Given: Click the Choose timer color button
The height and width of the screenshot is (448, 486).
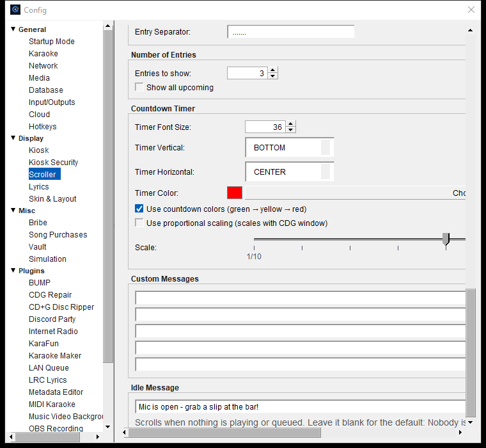Looking at the screenshot, I should coord(355,193).
